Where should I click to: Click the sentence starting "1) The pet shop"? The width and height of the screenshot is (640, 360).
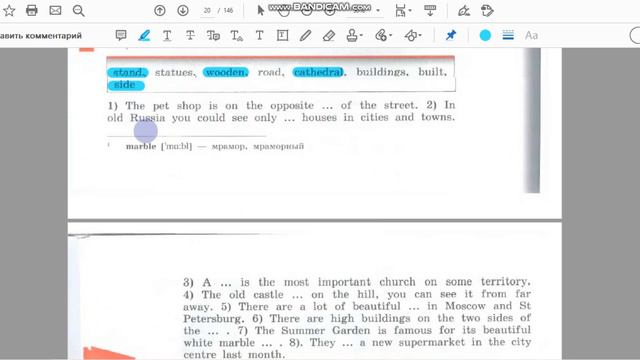pos(263,105)
